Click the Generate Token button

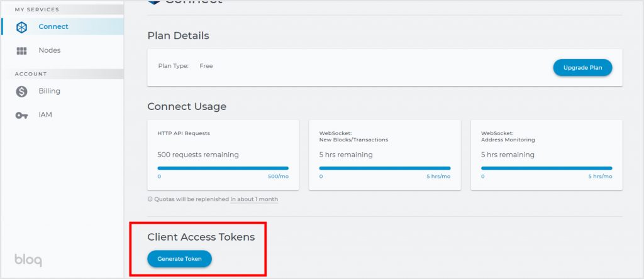(x=179, y=259)
